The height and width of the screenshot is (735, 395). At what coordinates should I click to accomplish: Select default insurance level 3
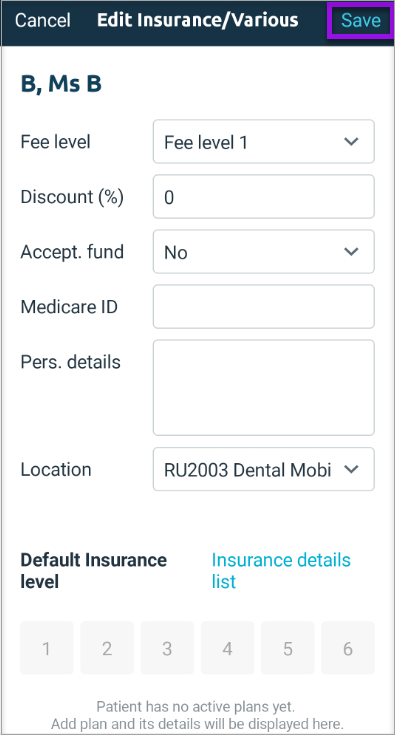[x=167, y=648]
